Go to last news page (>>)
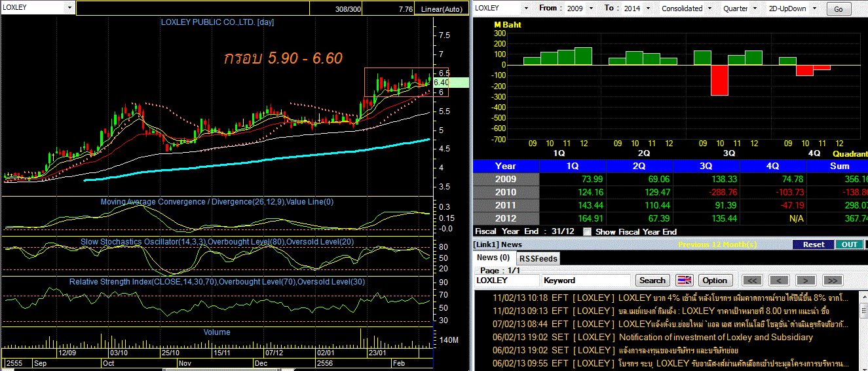 (x=832, y=280)
